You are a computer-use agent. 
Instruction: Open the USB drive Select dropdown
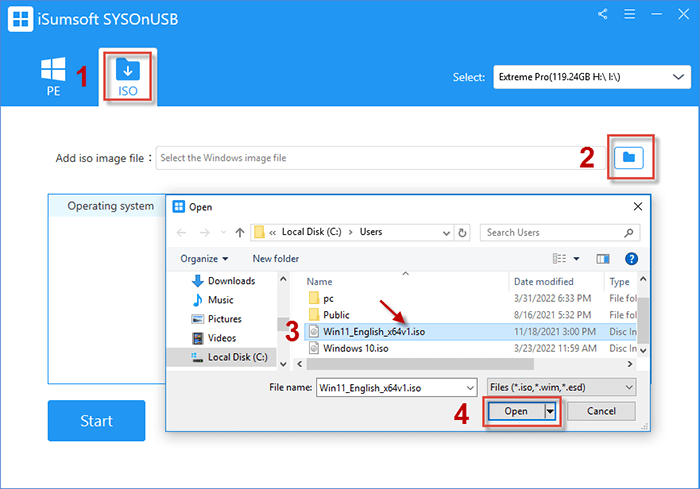click(592, 77)
